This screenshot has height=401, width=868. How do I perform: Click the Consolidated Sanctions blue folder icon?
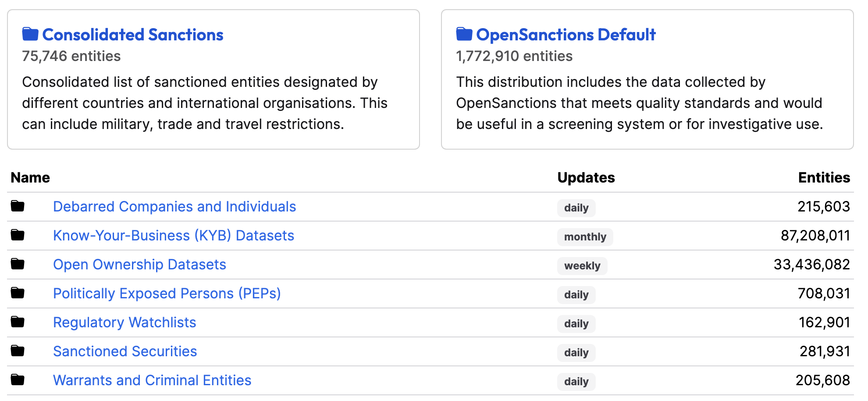pos(30,34)
